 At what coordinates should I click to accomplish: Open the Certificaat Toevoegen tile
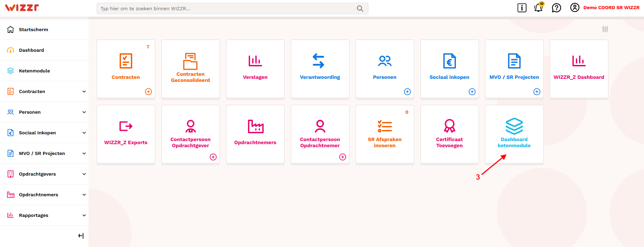coord(449,134)
